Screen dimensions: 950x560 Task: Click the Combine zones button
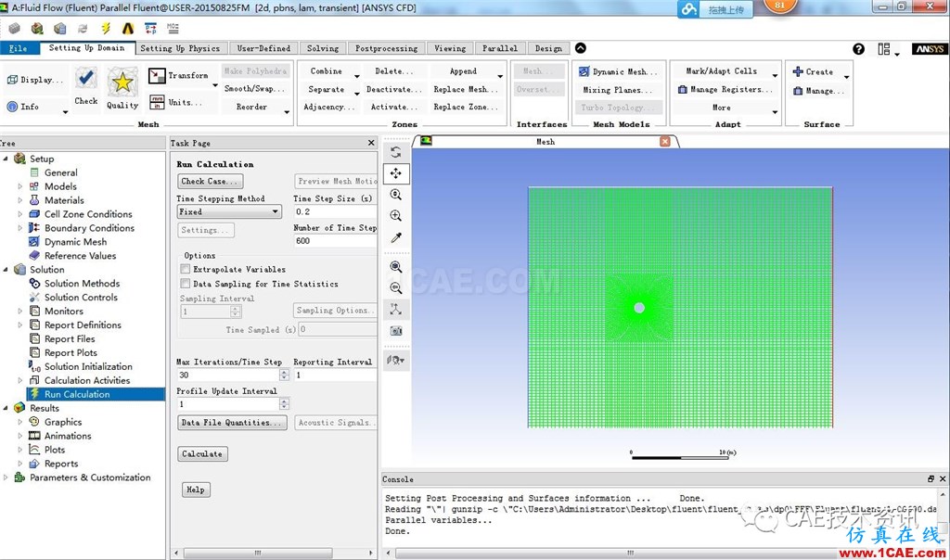[x=327, y=71]
